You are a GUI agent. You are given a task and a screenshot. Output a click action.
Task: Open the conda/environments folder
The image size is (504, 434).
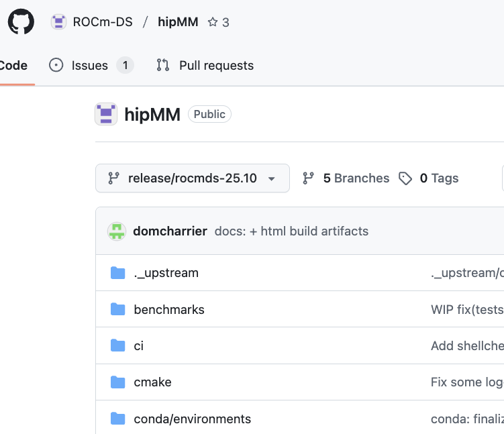192,419
